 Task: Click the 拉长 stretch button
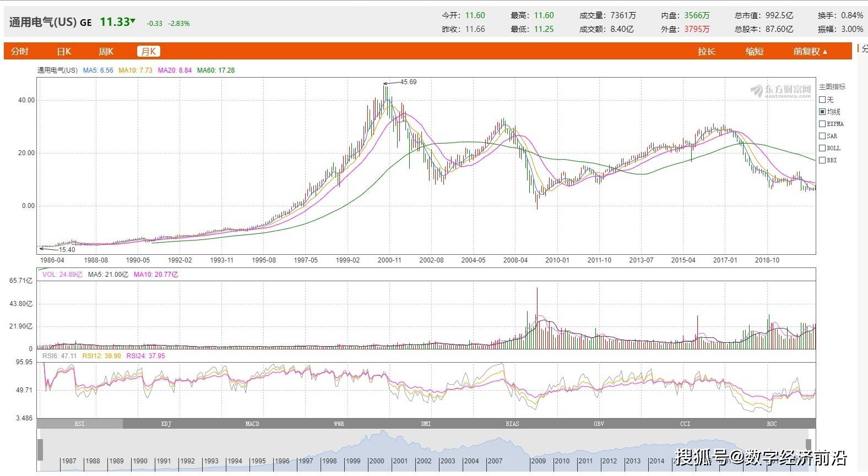707,51
